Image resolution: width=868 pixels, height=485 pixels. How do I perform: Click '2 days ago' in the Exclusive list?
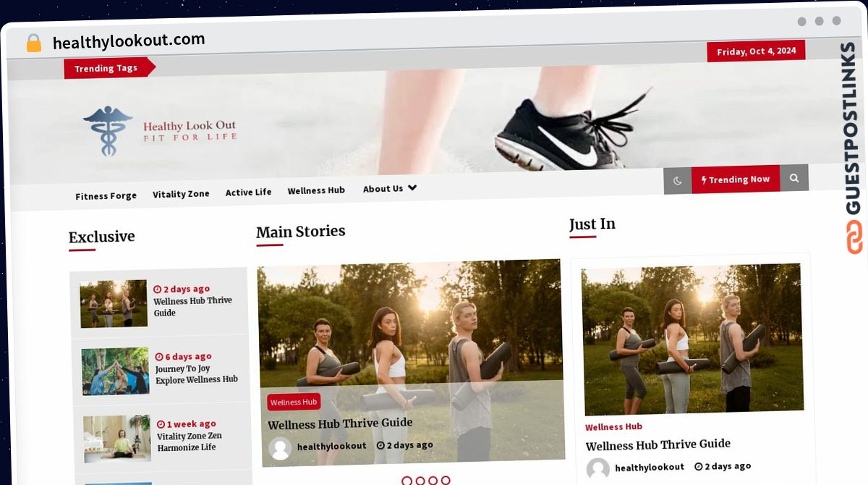pyautogui.click(x=182, y=290)
